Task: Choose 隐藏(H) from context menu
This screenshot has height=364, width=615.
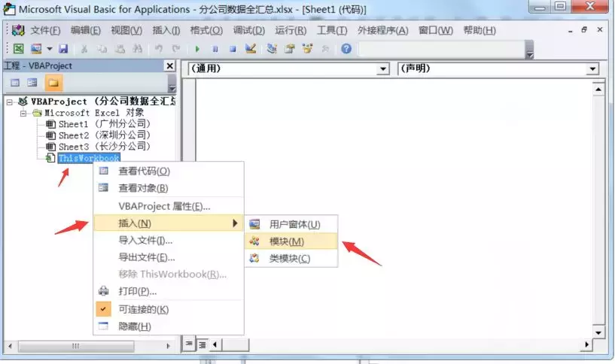Action: [169, 326]
